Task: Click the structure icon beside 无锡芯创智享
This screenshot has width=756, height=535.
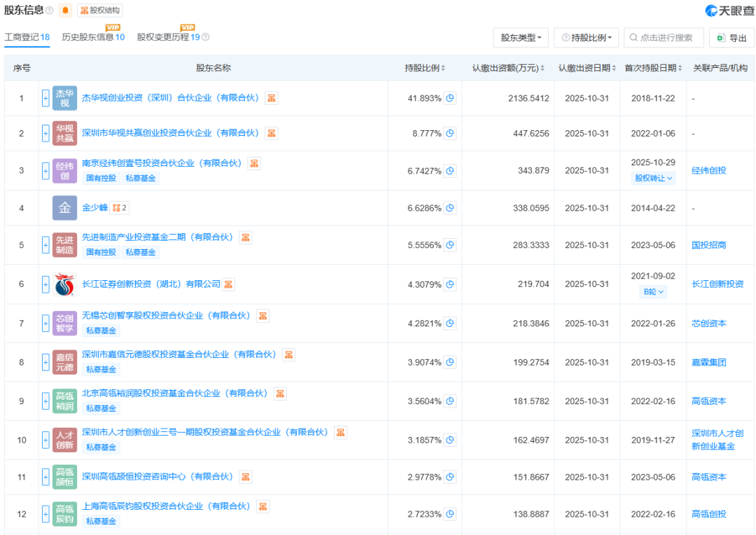Action: [262, 316]
